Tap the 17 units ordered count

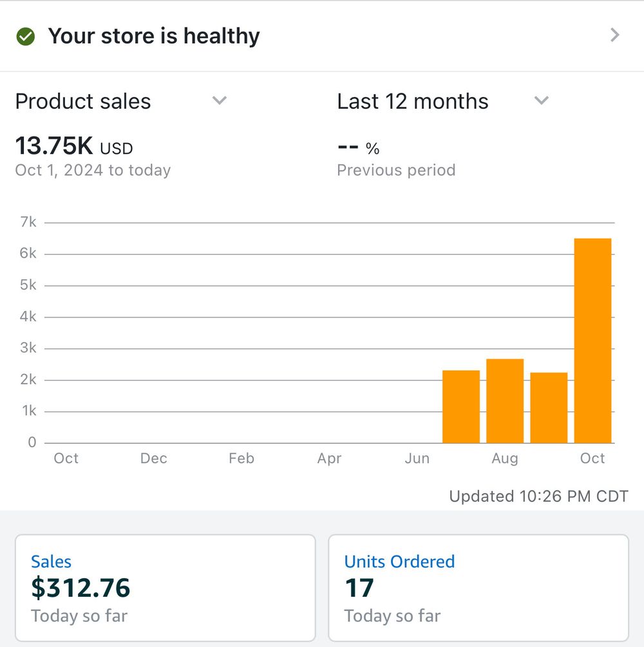pyautogui.click(x=359, y=588)
